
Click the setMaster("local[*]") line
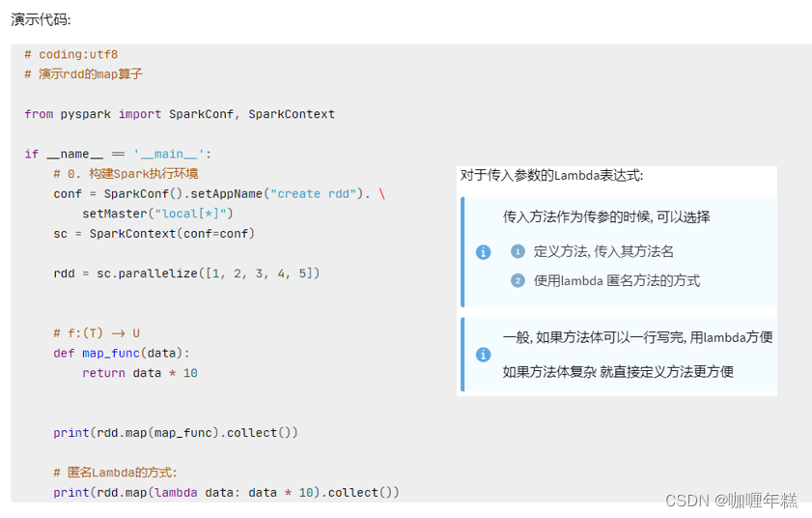pyautogui.click(x=157, y=214)
